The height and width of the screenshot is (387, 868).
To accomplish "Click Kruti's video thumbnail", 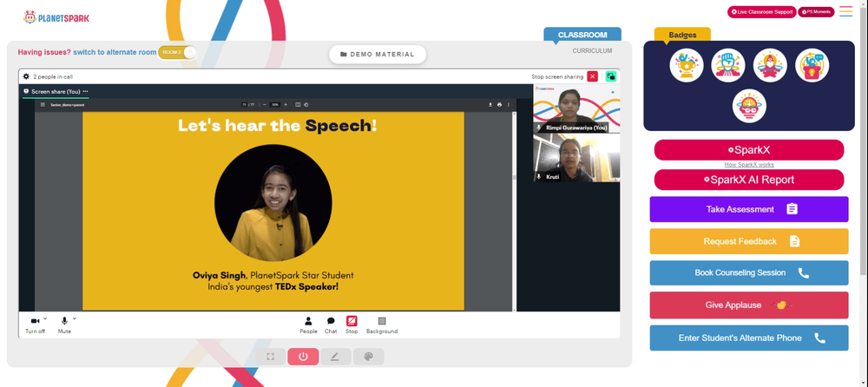I will click(x=576, y=158).
